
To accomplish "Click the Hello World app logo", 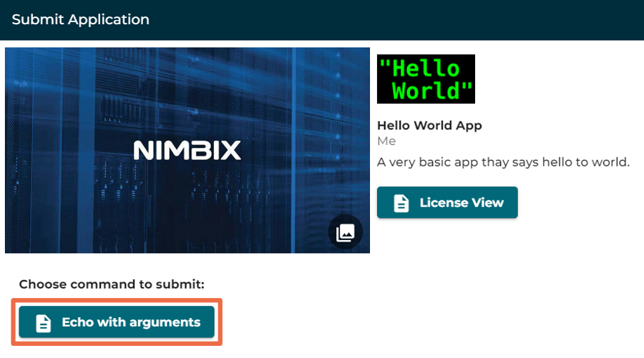I will (x=426, y=79).
